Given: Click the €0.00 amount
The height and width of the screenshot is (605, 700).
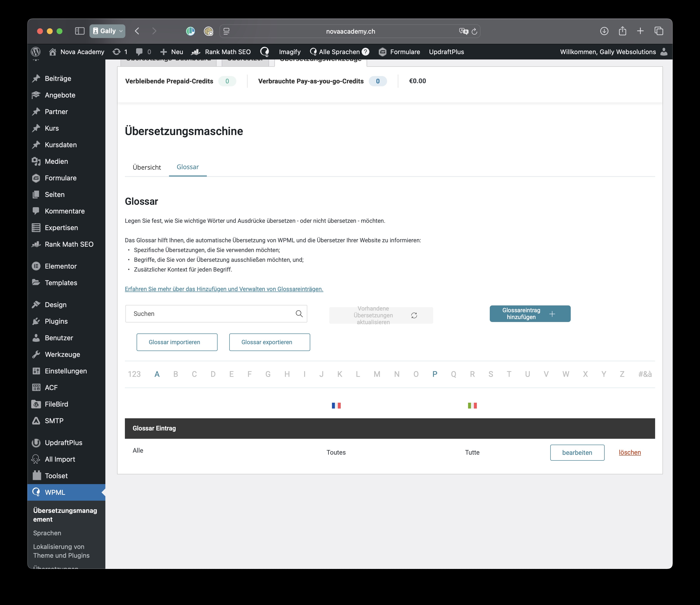Looking at the screenshot, I should 418,81.
